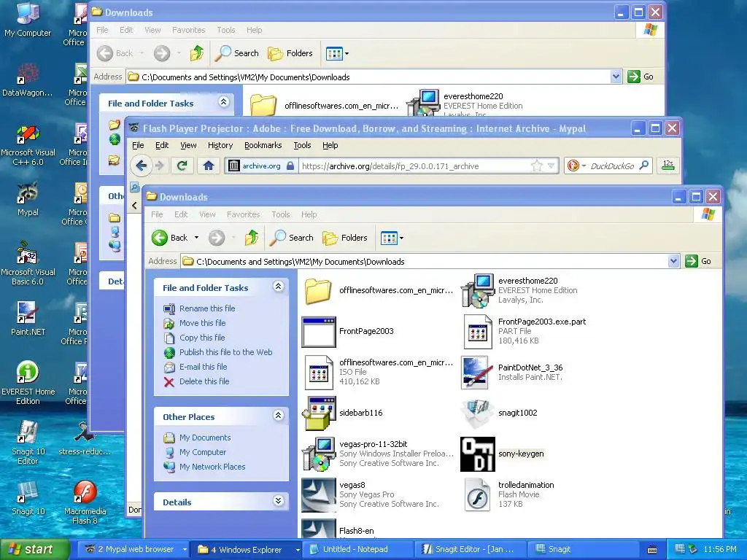Open Tools menu in front Downloads window
The width and height of the screenshot is (747, 560).
click(x=281, y=214)
